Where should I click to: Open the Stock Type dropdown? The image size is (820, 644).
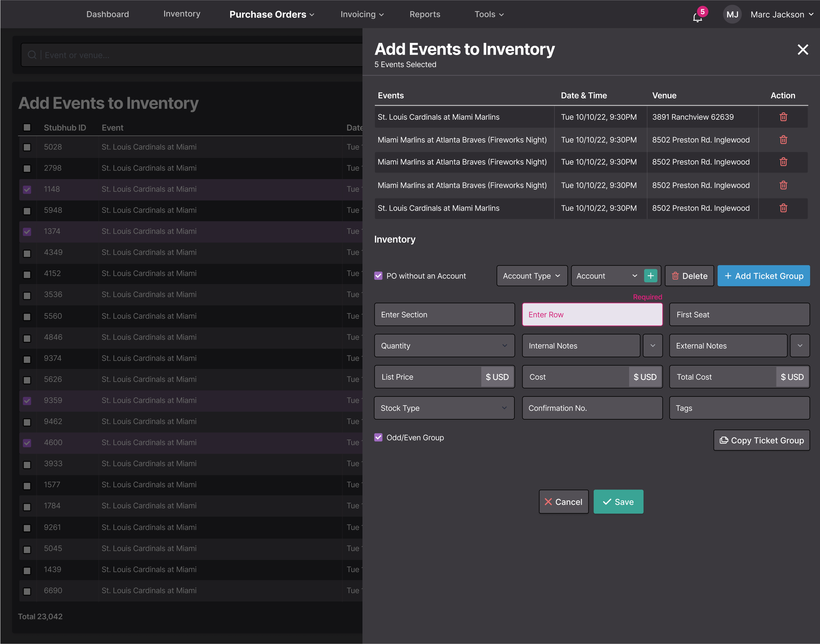click(x=444, y=408)
